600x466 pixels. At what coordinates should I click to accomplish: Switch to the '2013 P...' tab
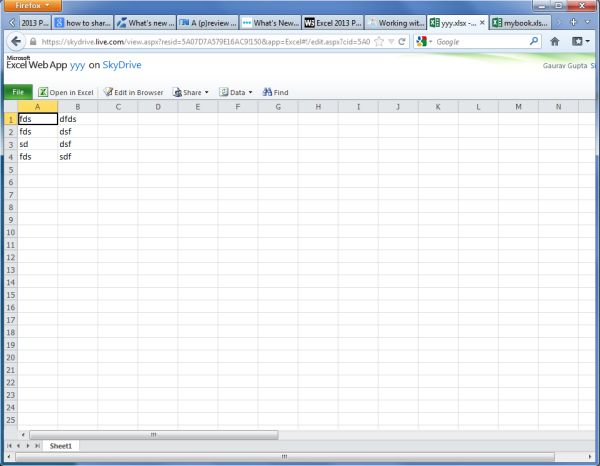pyautogui.click(x=35, y=23)
